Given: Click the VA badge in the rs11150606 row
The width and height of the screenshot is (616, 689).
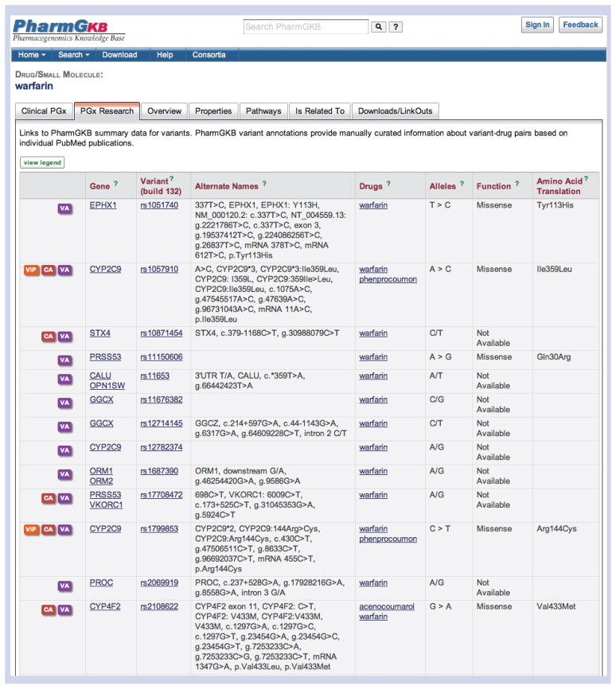Looking at the screenshot, I should coord(64,360).
